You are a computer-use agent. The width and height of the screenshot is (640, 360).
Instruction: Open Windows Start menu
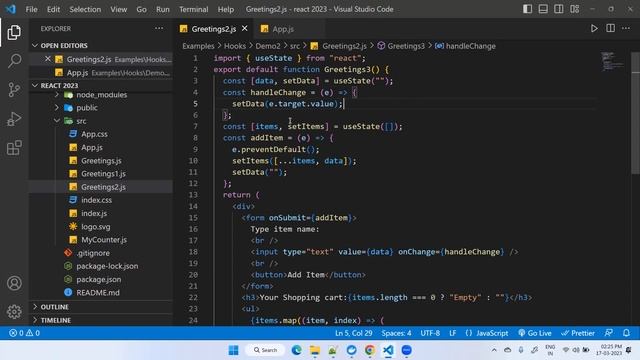[233, 350]
